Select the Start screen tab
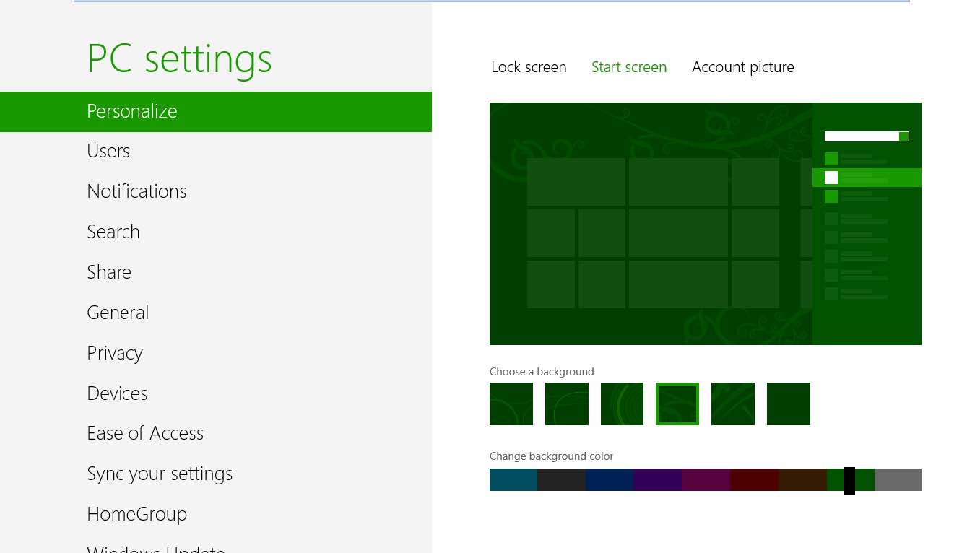Viewport: 980px width, 553px height. [x=628, y=67]
